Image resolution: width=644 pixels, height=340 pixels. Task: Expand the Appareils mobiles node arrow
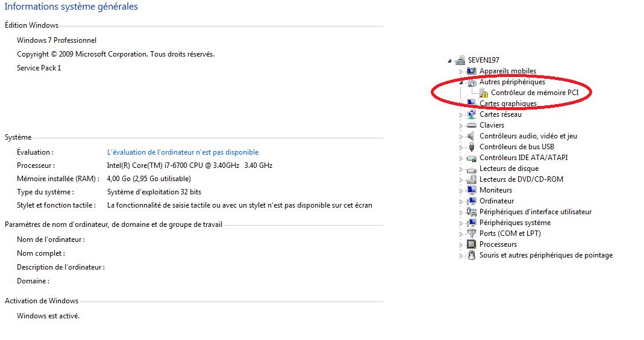(461, 72)
